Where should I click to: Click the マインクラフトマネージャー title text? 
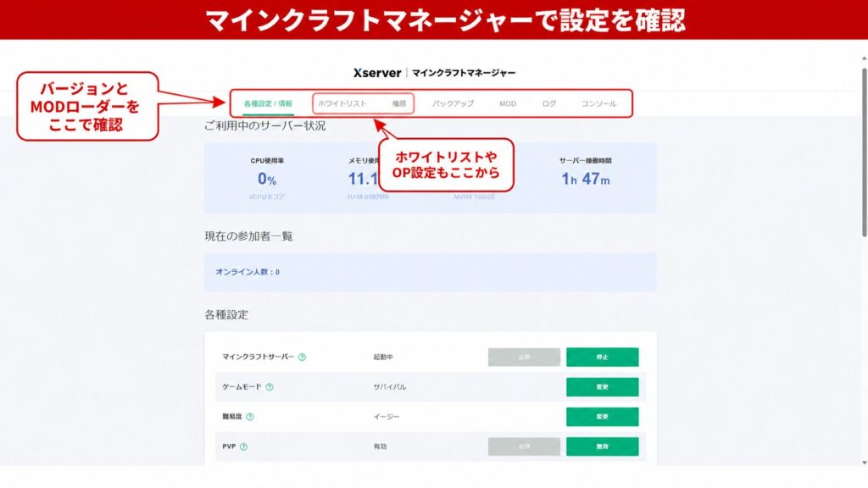[464, 73]
